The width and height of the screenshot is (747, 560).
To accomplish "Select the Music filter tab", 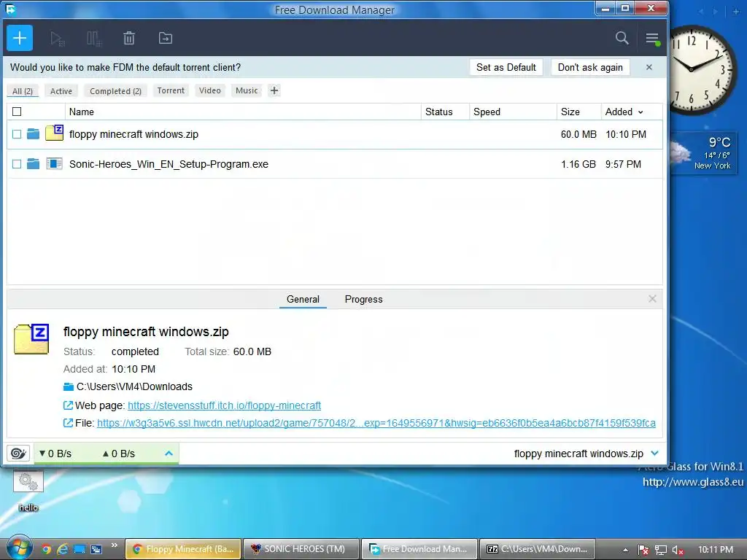I will [247, 90].
